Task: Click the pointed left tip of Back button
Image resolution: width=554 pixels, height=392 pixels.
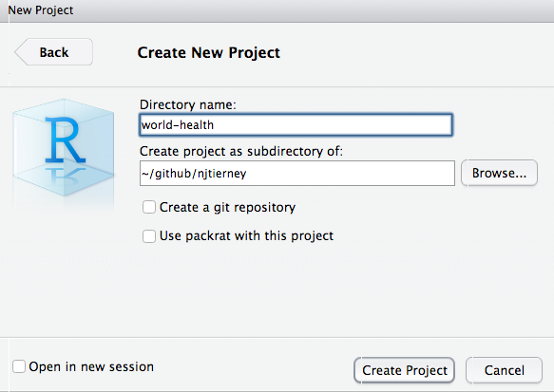Action: 18,52
